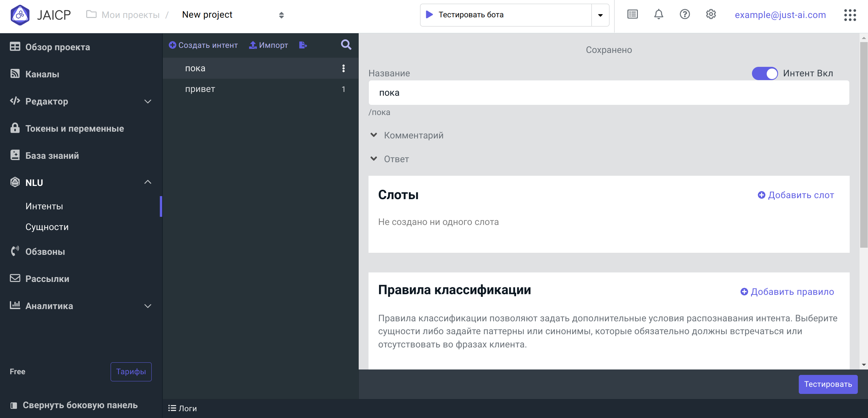Open the news panel icon left of the bell
The width and height of the screenshot is (868, 418).
(632, 15)
